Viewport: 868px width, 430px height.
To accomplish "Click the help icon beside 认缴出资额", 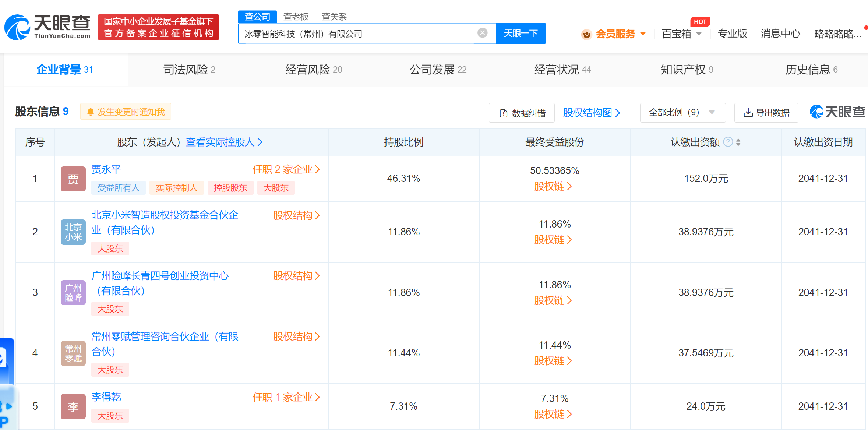I will point(728,142).
